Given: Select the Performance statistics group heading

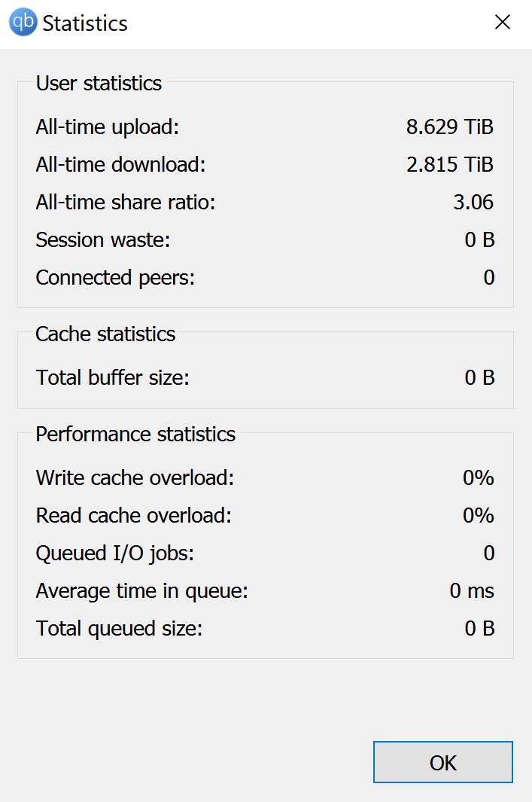Looking at the screenshot, I should point(135,434).
